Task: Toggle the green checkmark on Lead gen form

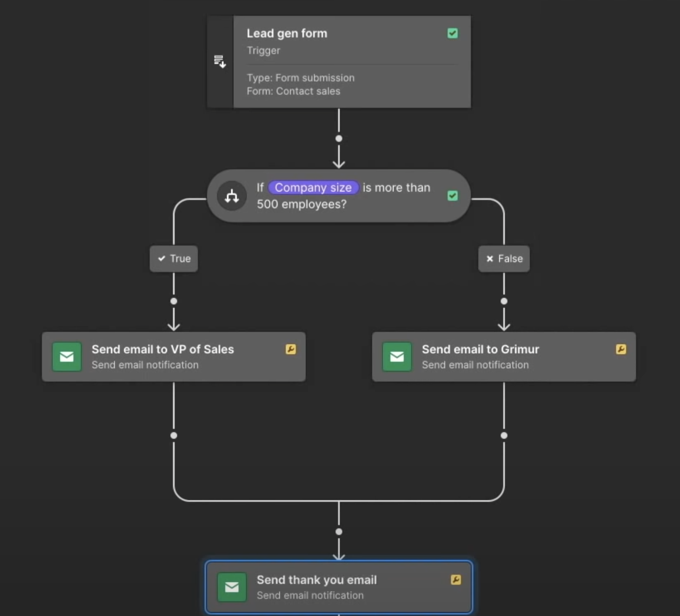Action: tap(452, 33)
